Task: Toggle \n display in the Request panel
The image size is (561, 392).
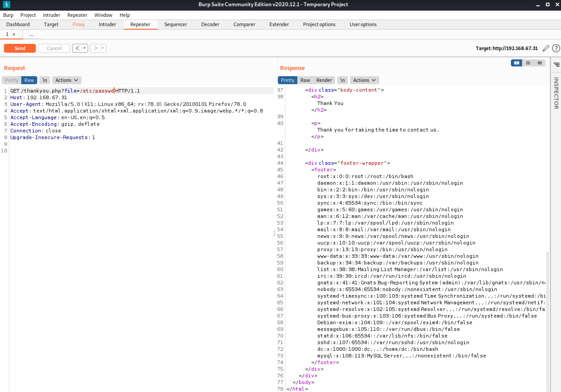Action: tap(45, 80)
